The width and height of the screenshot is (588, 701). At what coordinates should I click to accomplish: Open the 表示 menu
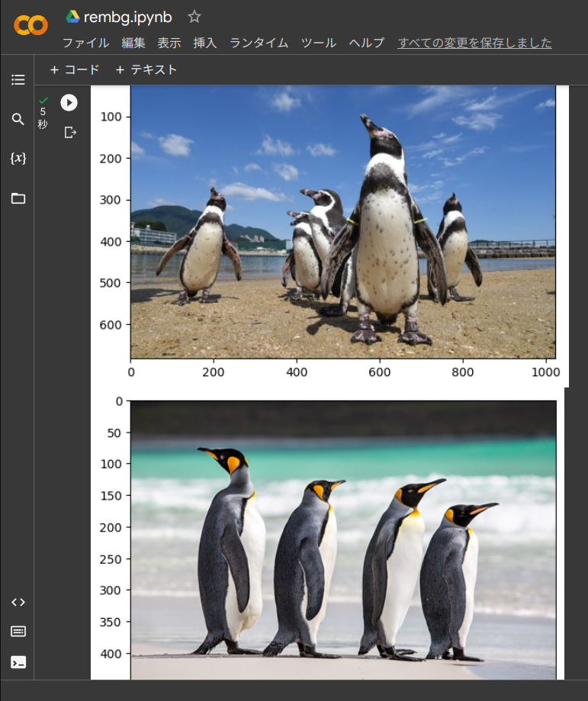(169, 43)
